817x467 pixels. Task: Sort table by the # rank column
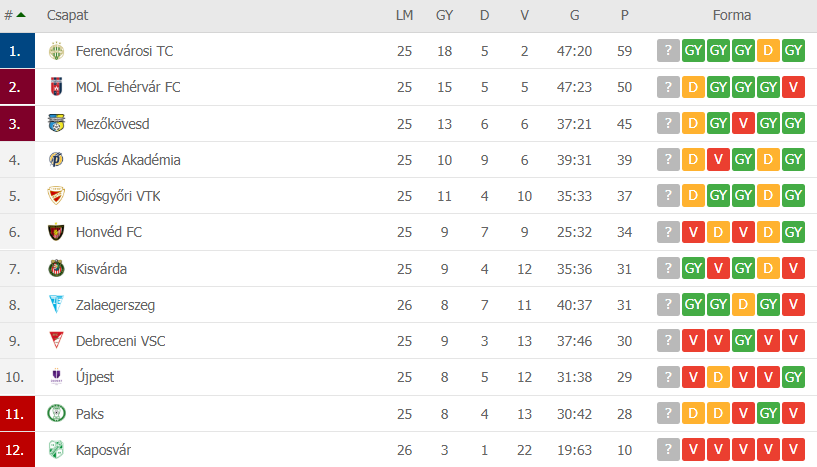(14, 15)
